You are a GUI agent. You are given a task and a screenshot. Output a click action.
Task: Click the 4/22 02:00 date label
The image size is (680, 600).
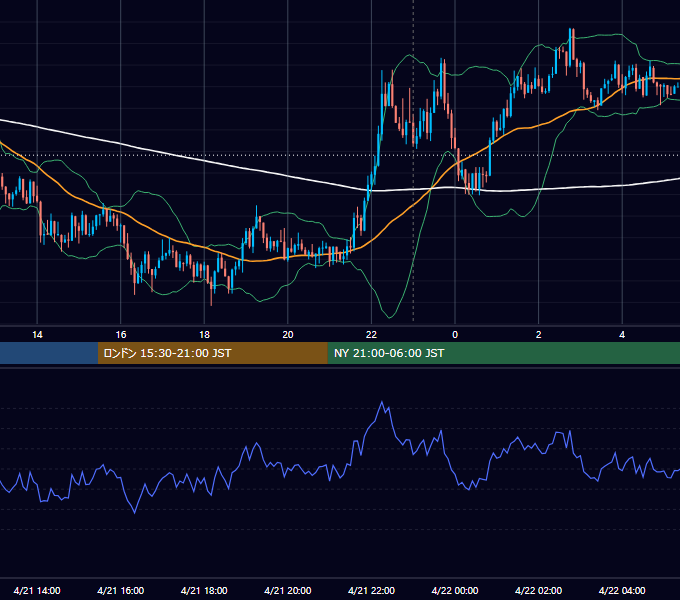click(x=538, y=590)
